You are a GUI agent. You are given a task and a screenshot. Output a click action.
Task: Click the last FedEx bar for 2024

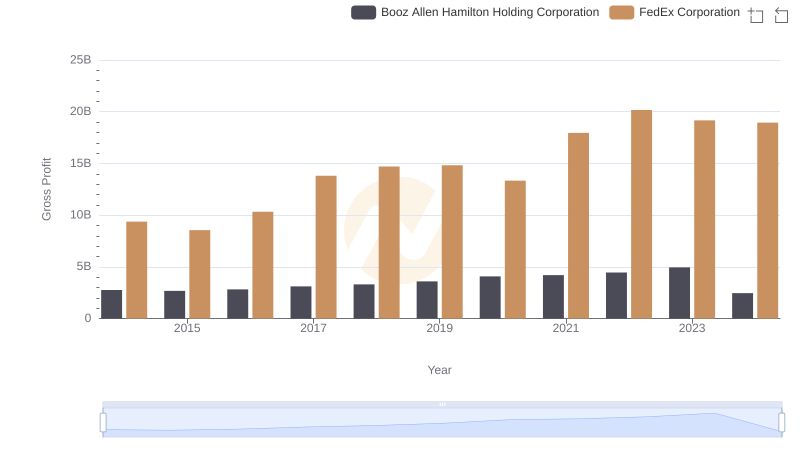pos(767,221)
